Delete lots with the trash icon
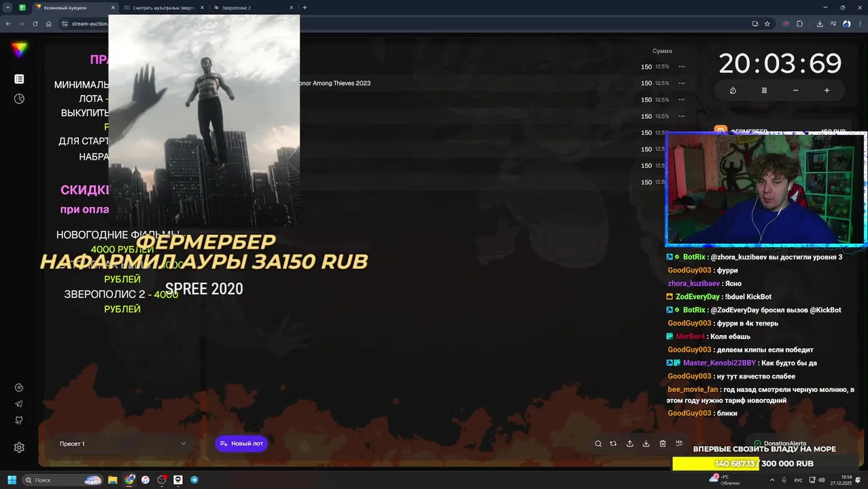 click(x=663, y=443)
